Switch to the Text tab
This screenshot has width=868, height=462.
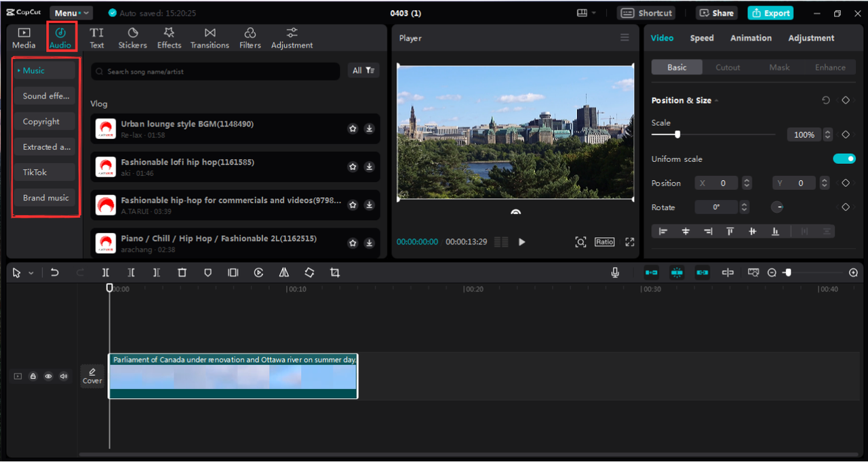tap(96, 37)
